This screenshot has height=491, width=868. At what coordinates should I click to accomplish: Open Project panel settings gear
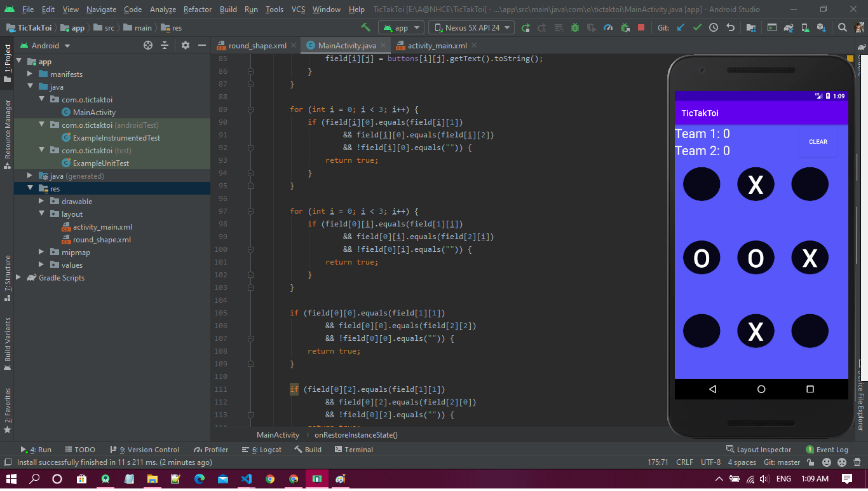186,45
